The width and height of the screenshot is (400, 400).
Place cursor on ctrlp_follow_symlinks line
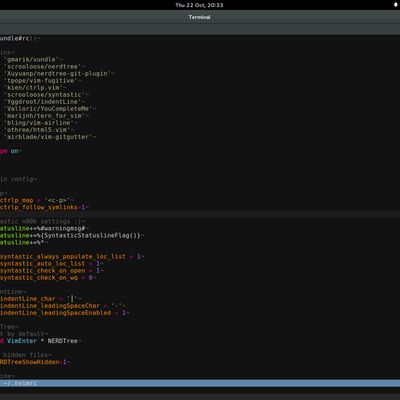pyautogui.click(x=44, y=207)
